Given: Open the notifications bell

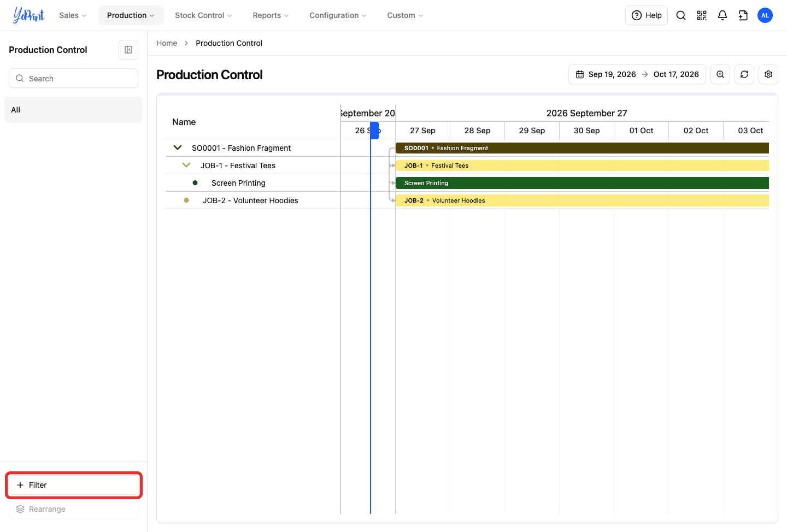Looking at the screenshot, I should (723, 15).
